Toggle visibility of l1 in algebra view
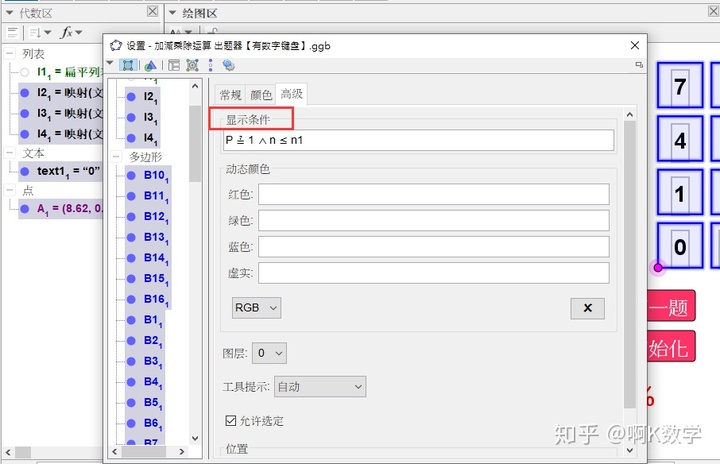 (25, 72)
